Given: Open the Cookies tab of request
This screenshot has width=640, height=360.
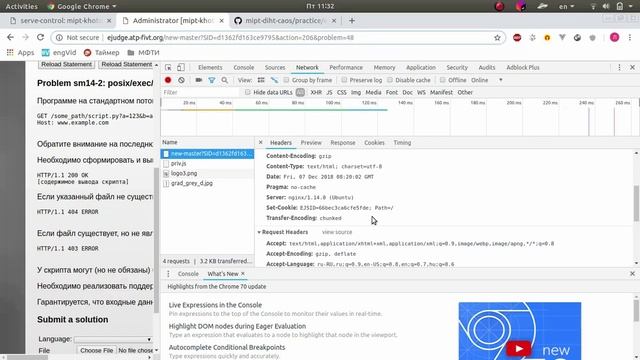Looking at the screenshot, I should tap(374, 142).
